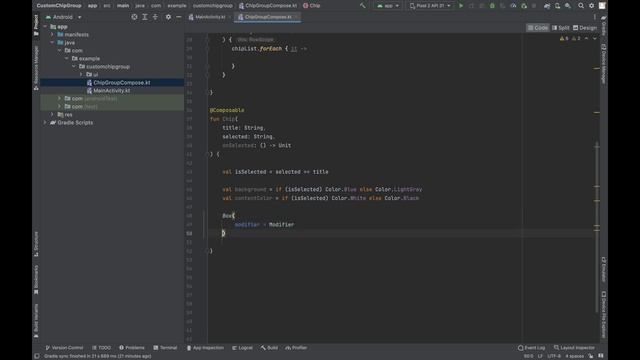Click the warnings count indicator in editor

pos(570,38)
